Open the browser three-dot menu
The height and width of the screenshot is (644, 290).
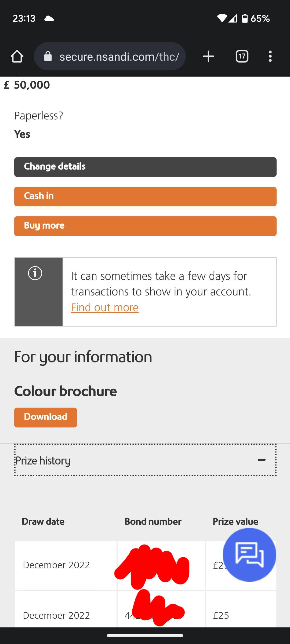[270, 56]
